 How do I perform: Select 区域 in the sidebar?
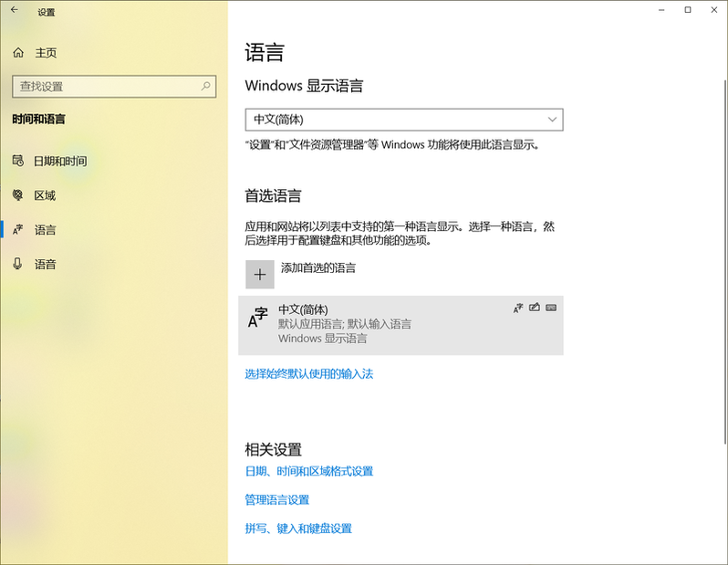point(45,195)
